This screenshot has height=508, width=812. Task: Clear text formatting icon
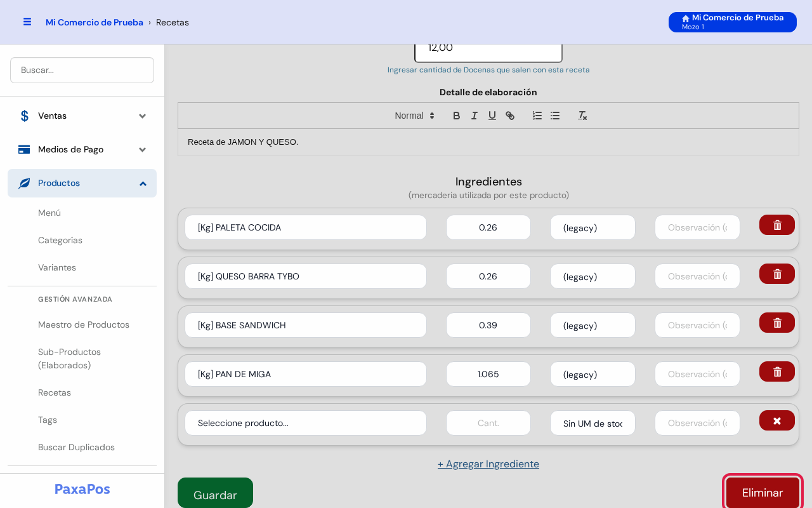click(582, 116)
